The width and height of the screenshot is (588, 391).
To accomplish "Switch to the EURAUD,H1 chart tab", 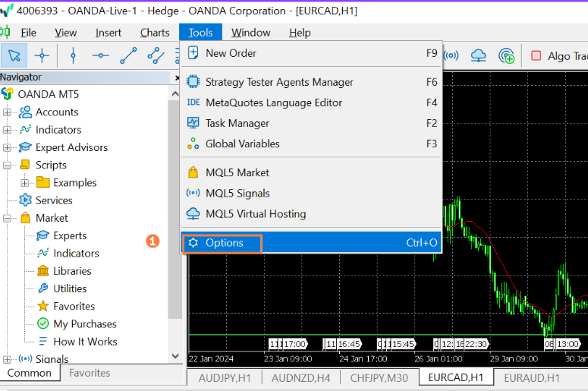I will 531,377.
